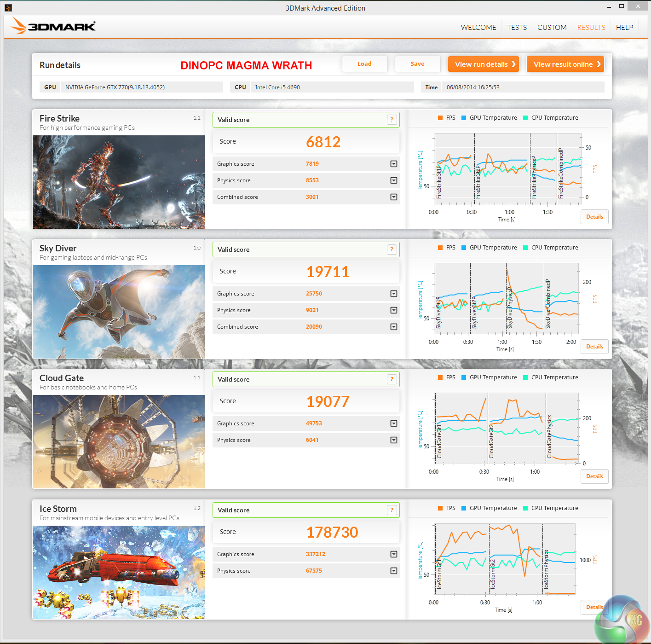Click the DINOPC MAGMA WRATH heading
Image resolution: width=651 pixels, height=644 pixels.
[x=246, y=65]
